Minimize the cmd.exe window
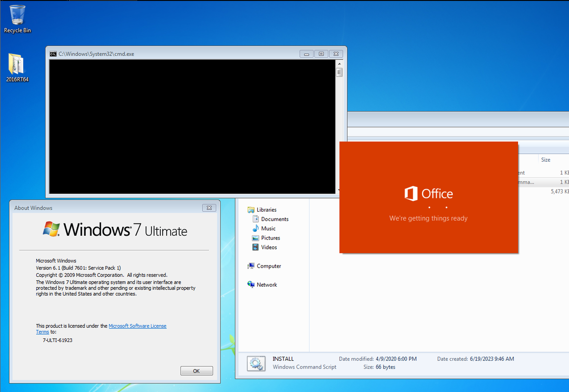This screenshot has width=569, height=392. tap(307, 54)
